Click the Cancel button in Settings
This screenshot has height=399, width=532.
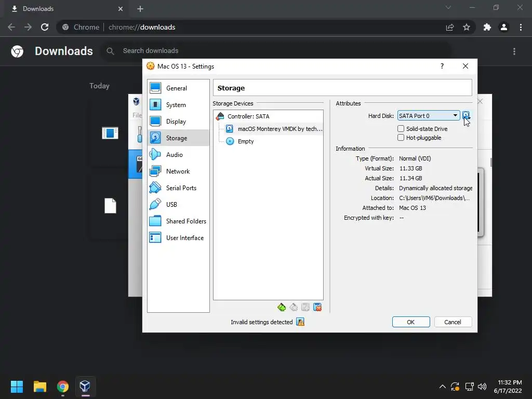pyautogui.click(x=453, y=322)
